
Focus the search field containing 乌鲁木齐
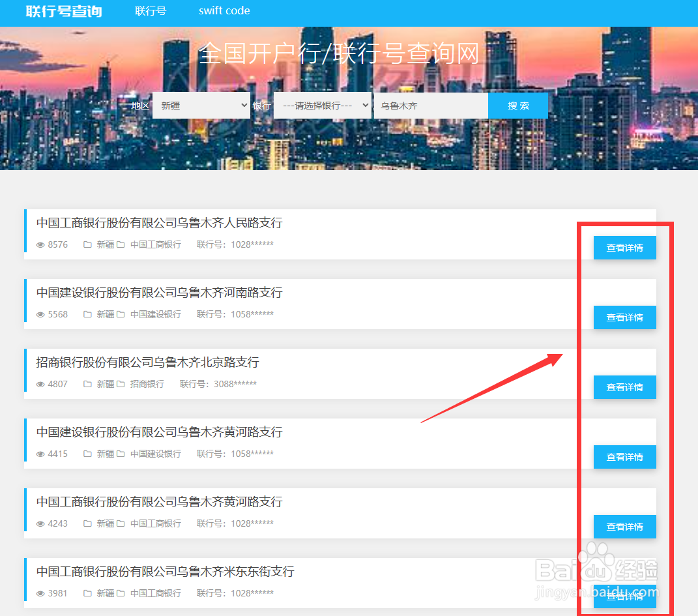431,106
